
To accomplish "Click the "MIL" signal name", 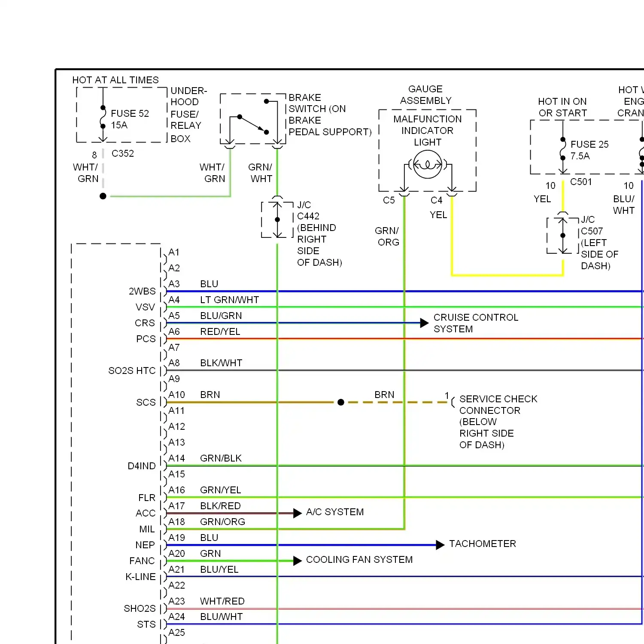I will click(147, 529).
